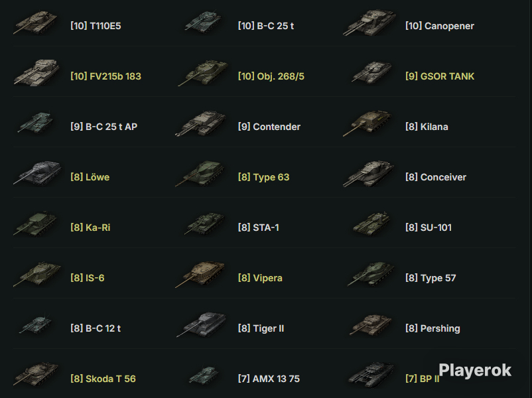The height and width of the screenshot is (398, 532).
Task: Open the [10] Obj. 268/5 label
Action: tap(271, 76)
